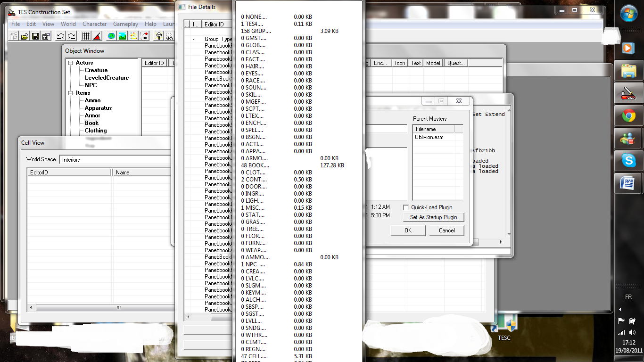Open the Gameplay menu

[x=126, y=24]
